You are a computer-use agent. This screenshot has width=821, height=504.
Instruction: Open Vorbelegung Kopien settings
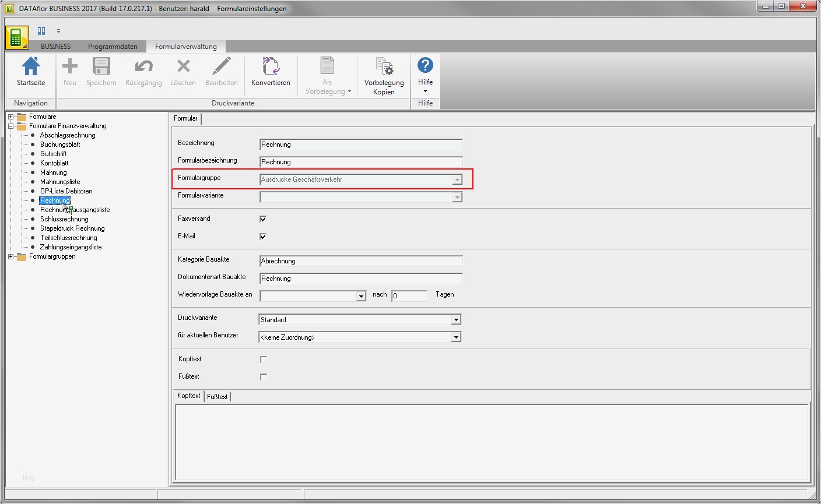384,76
